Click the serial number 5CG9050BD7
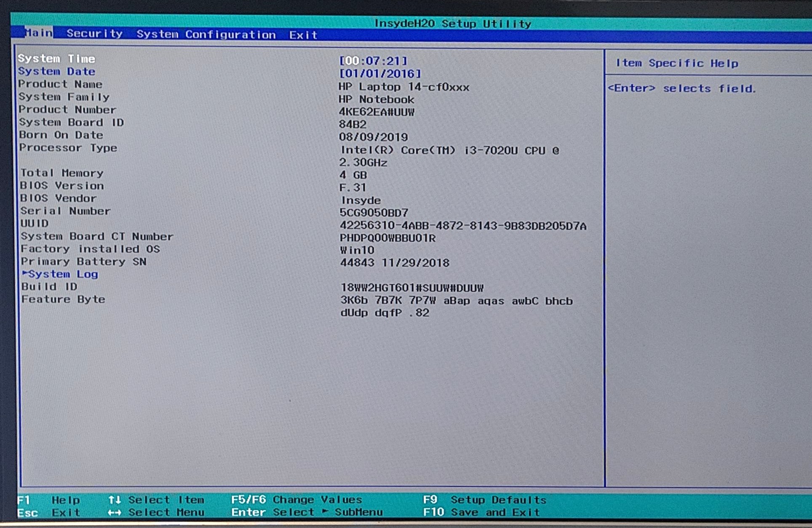 coord(374,213)
